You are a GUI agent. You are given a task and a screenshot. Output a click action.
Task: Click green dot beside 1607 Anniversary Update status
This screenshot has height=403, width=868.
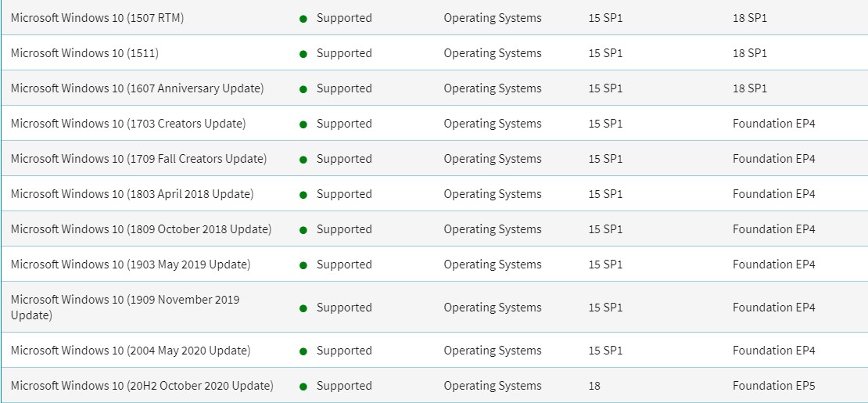point(303,89)
